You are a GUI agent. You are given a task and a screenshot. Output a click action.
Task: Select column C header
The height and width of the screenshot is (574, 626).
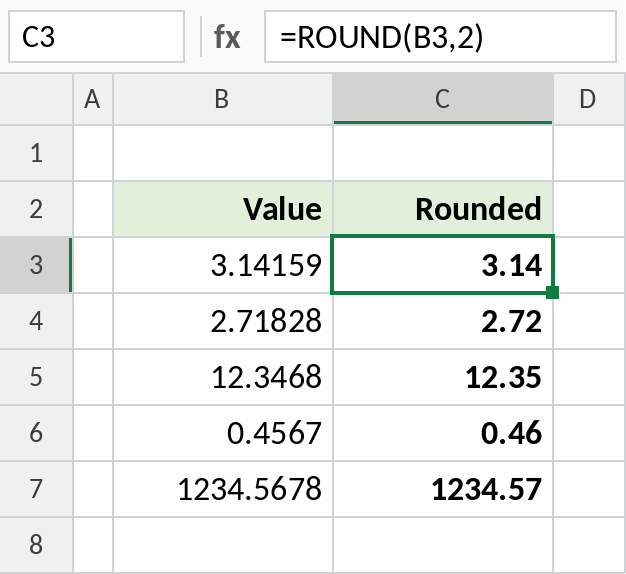click(x=443, y=99)
